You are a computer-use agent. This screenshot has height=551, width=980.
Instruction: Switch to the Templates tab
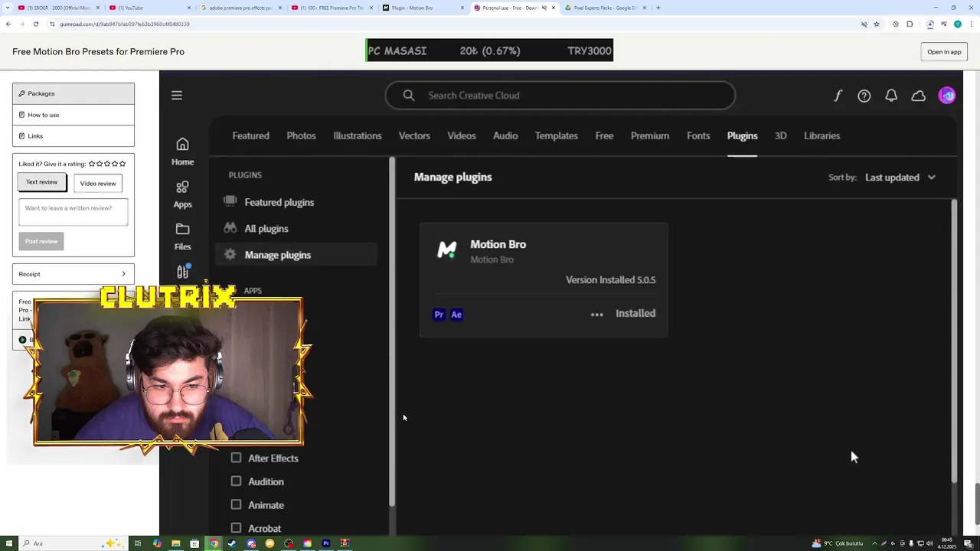pos(556,135)
